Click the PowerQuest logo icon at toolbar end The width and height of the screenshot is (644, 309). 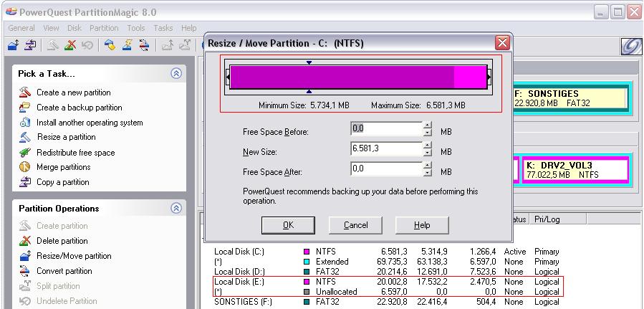(631, 46)
